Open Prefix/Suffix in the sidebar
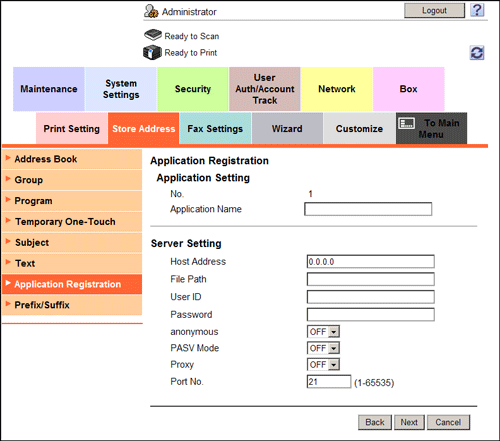 tap(72, 305)
